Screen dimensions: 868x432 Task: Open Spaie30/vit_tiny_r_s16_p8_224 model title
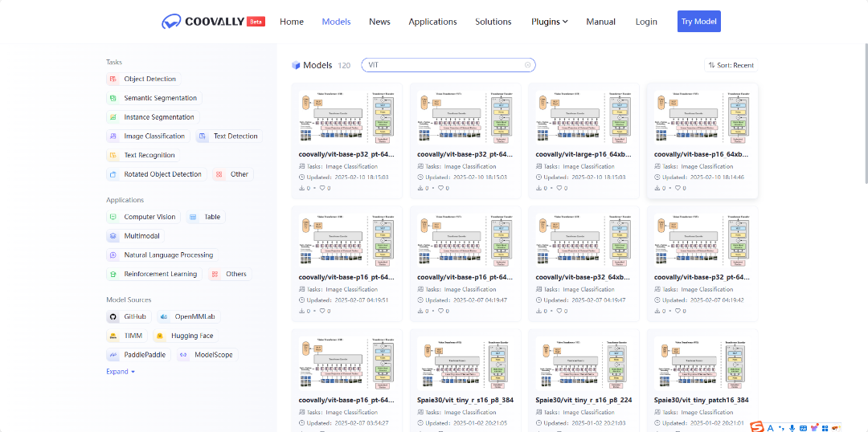click(x=584, y=400)
